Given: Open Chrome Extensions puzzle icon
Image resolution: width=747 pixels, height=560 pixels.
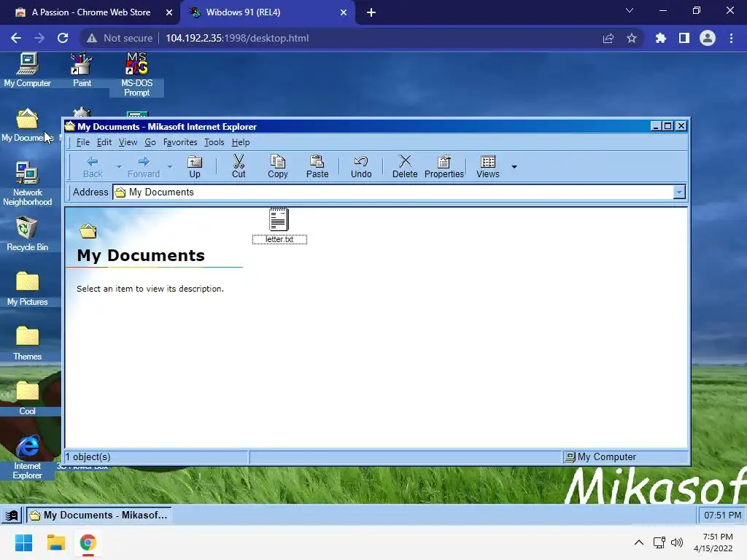Looking at the screenshot, I should click(x=660, y=38).
